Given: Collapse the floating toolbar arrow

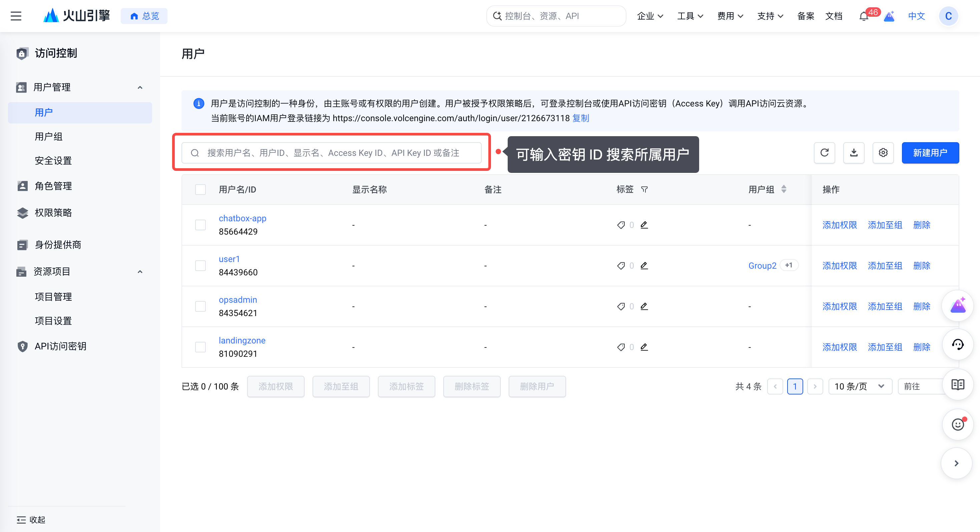Looking at the screenshot, I should [956, 463].
